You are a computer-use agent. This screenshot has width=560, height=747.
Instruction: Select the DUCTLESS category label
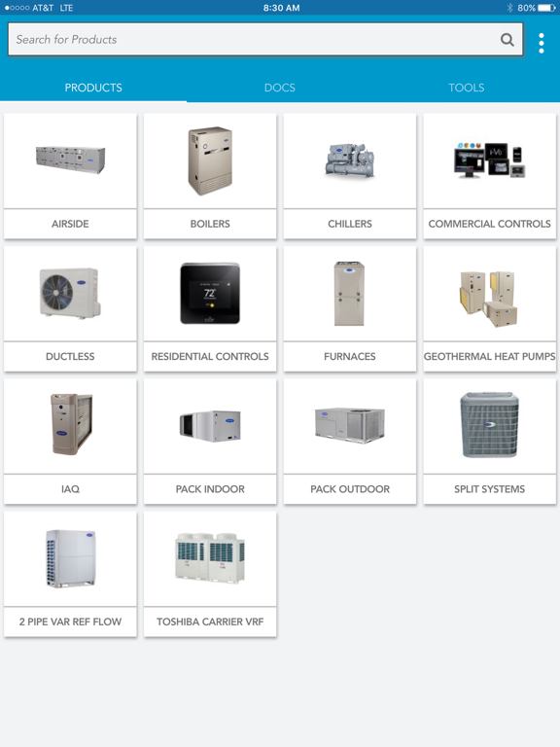[70, 356]
